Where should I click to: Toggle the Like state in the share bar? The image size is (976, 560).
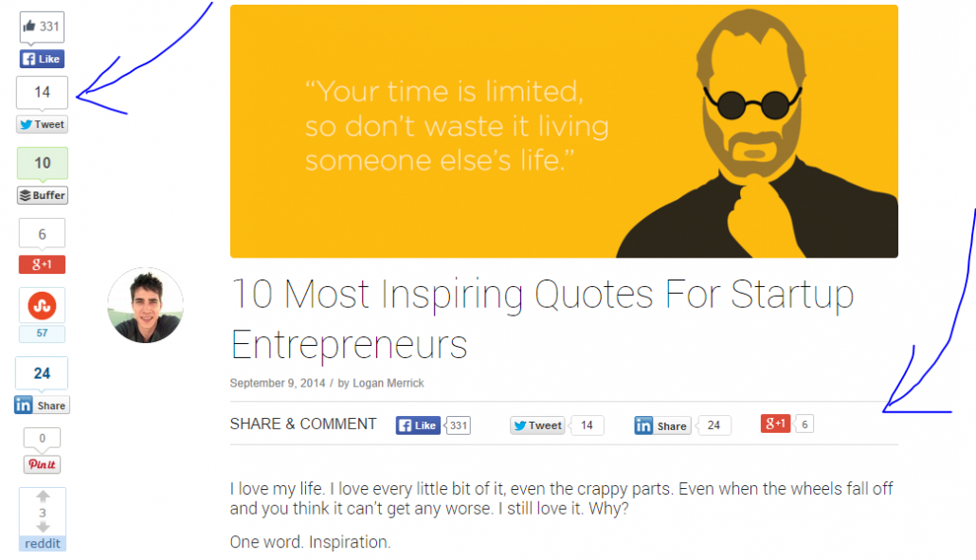(x=417, y=425)
